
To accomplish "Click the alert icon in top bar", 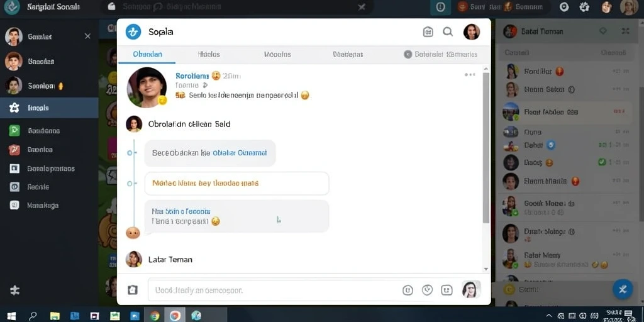I will pos(441,7).
